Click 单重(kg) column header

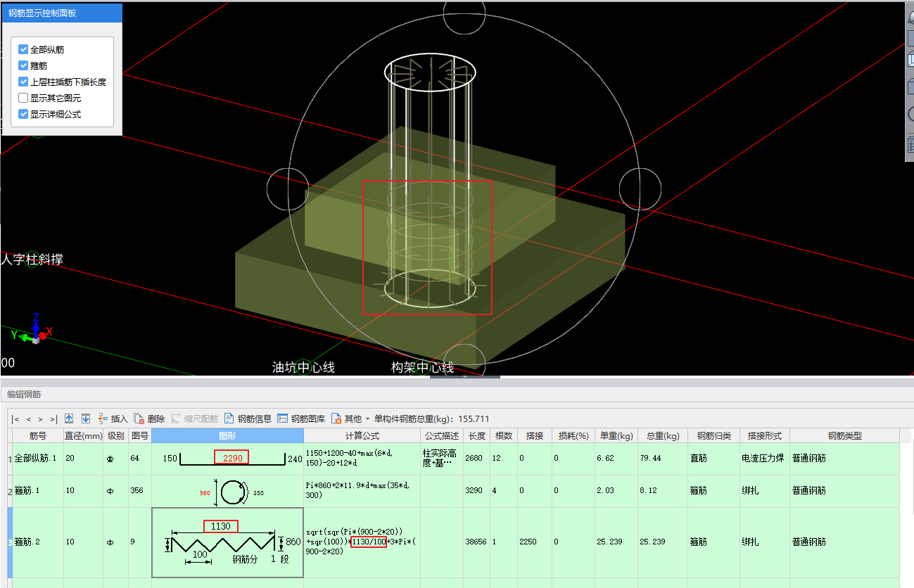[x=616, y=436]
